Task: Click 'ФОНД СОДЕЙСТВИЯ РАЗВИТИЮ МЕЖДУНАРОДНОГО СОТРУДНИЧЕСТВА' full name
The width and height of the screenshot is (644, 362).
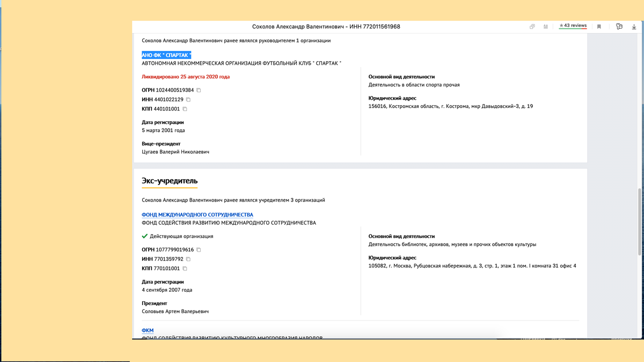Action: pos(229,223)
